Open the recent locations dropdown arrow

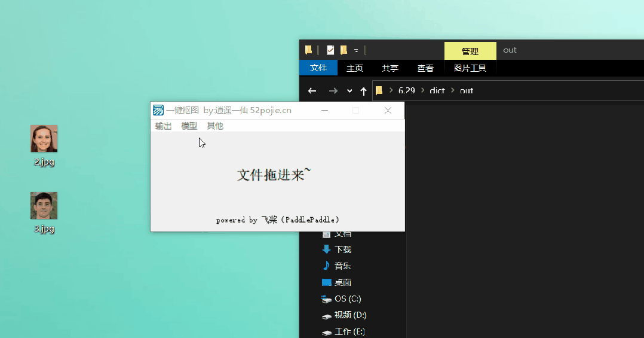pos(349,91)
